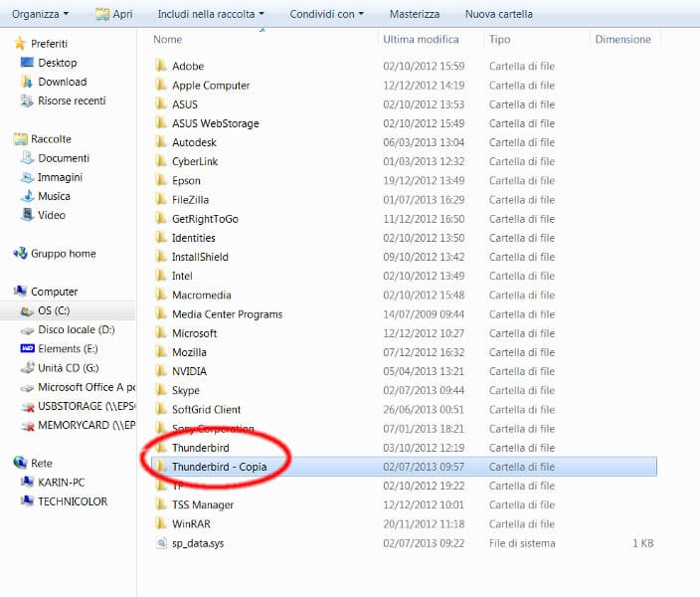Select the Identities folder
The image size is (700, 597).
tap(193, 238)
